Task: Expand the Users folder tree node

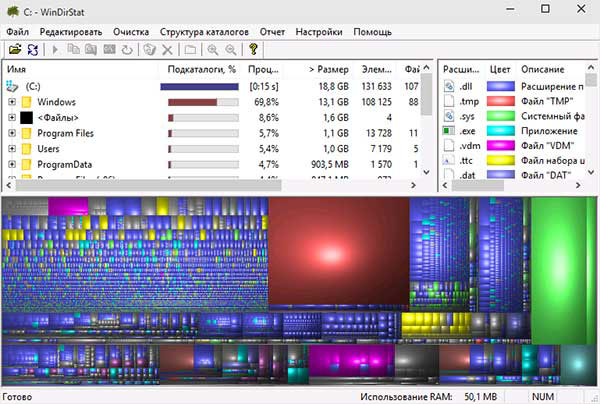Action: point(11,148)
